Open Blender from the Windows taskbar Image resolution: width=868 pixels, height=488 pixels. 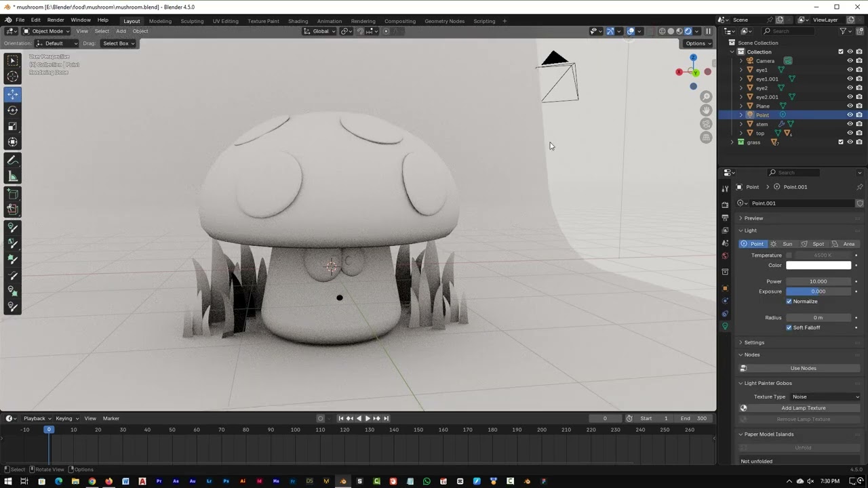click(x=343, y=481)
